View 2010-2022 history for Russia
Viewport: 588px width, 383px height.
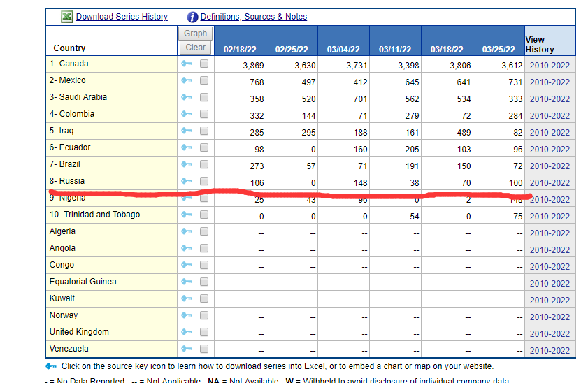pyautogui.click(x=550, y=183)
